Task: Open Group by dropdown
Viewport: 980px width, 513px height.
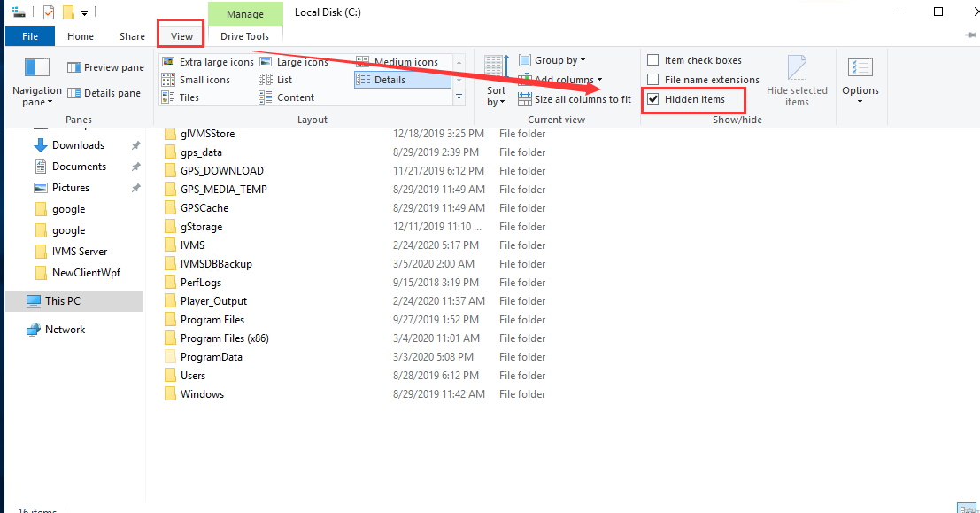Action: 552,60
